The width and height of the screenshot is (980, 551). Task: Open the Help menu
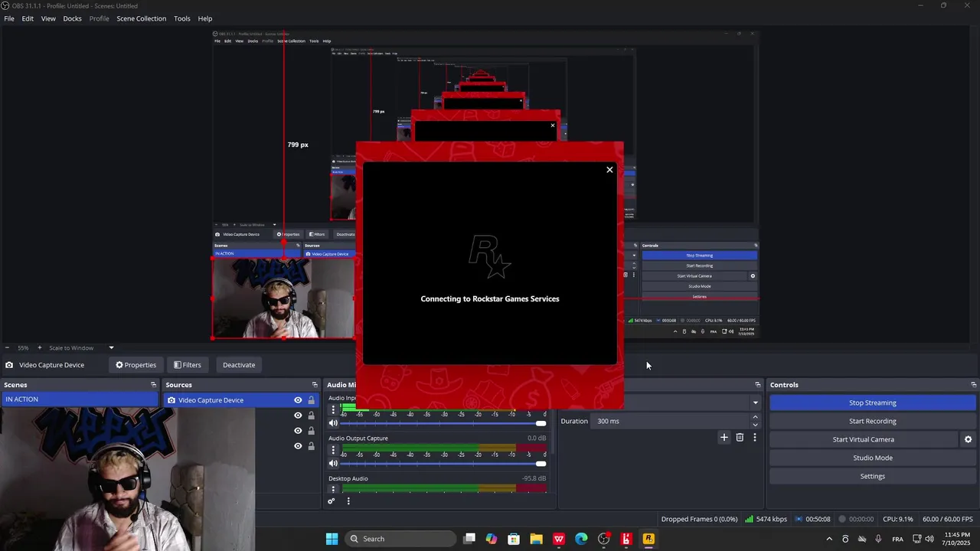[205, 18]
